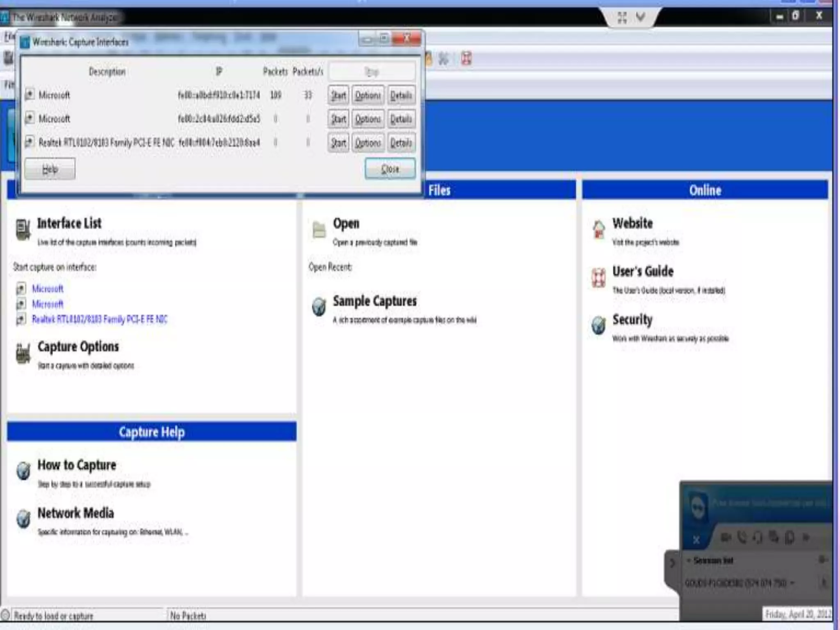Open Options for the Realtek NIC interface
840x630 pixels.
[368, 143]
